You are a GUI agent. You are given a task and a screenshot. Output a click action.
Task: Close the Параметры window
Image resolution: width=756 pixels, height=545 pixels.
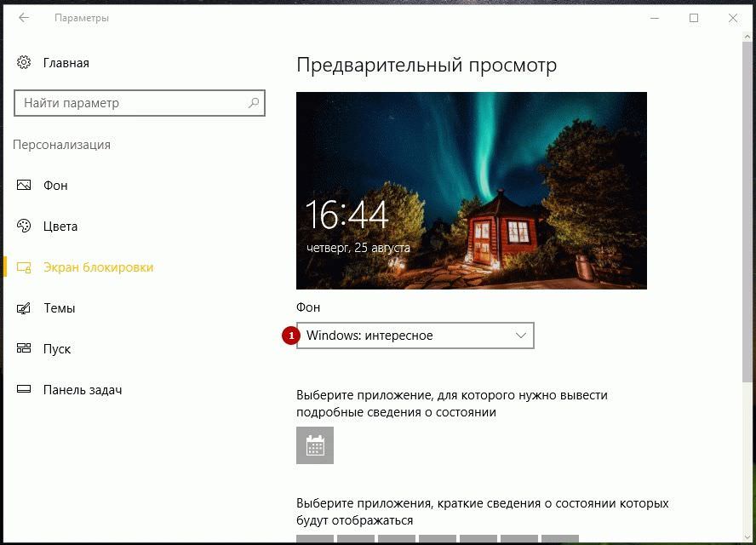coord(733,18)
